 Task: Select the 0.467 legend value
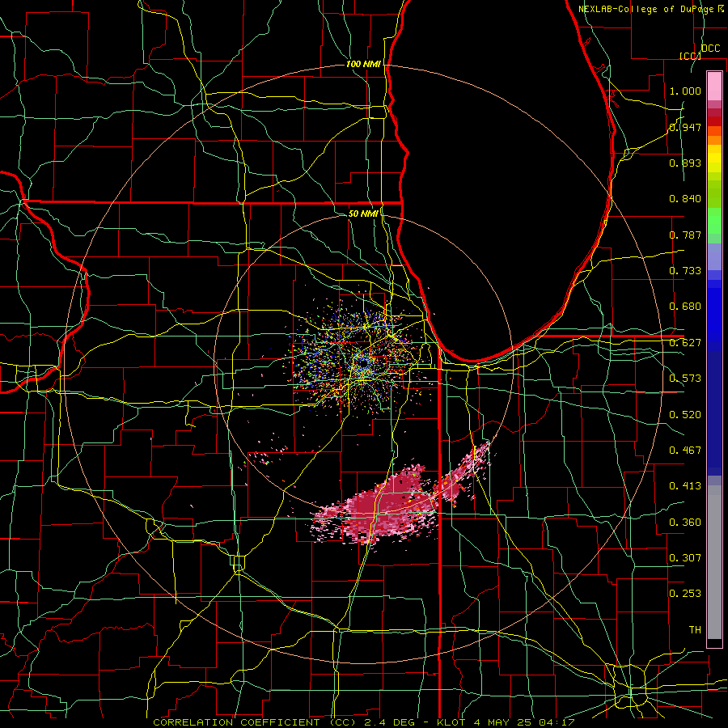pyautogui.click(x=685, y=451)
